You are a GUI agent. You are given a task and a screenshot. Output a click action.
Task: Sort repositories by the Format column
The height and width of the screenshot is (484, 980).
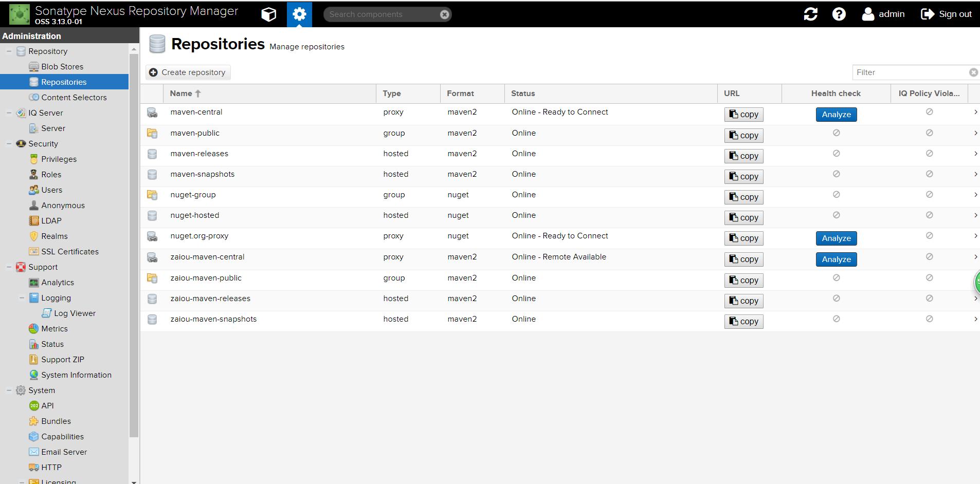[473, 94]
